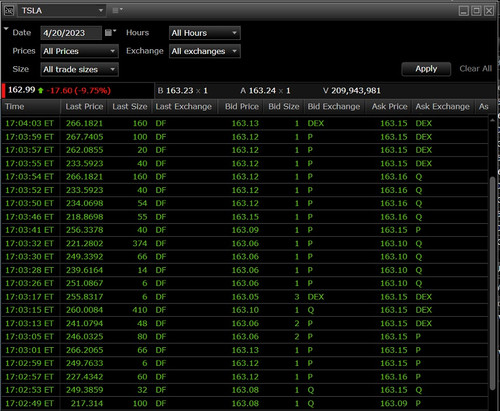The height and width of the screenshot is (411, 500).
Task: Open the Hours dropdown set to All Hours
Action: click(x=205, y=33)
